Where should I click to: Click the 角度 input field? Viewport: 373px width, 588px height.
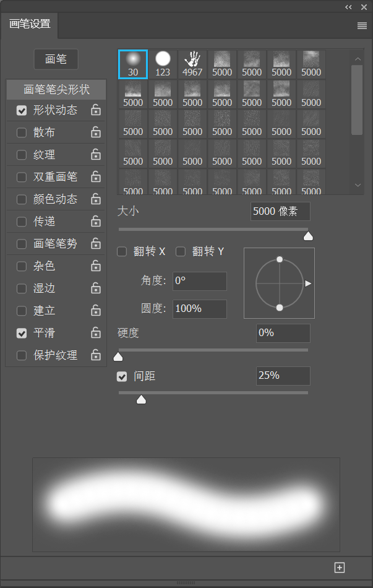pyautogui.click(x=199, y=281)
